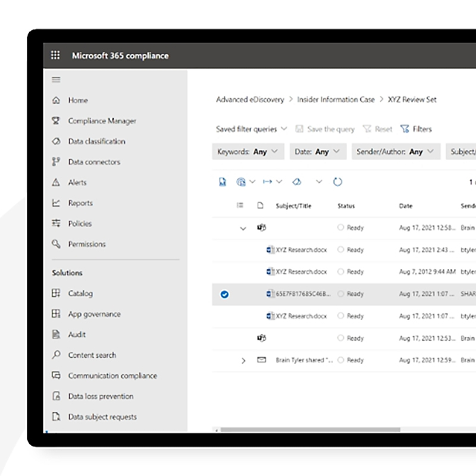
Task: Click Ready status circle in the 2:43 row
Action: pyautogui.click(x=340, y=249)
